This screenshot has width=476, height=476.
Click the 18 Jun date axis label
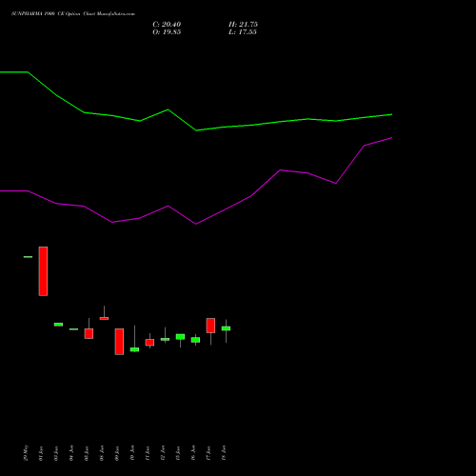224,453
